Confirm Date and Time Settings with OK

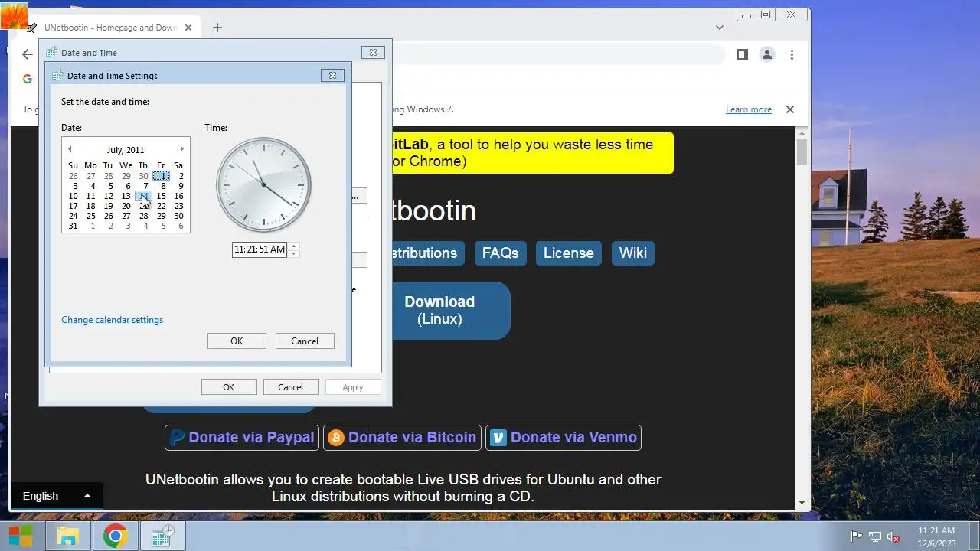pyautogui.click(x=237, y=341)
